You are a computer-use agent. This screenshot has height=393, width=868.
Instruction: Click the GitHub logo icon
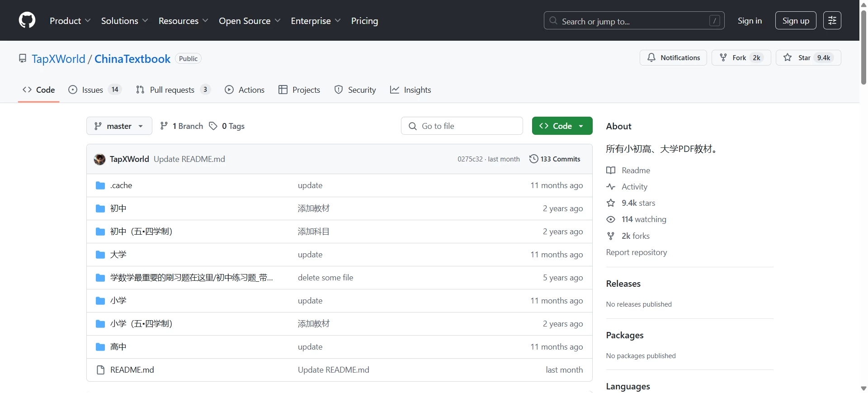[27, 20]
